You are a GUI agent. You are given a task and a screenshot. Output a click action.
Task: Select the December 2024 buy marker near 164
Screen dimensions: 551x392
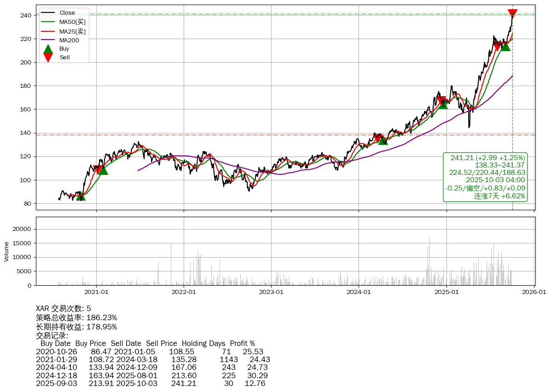pos(442,104)
